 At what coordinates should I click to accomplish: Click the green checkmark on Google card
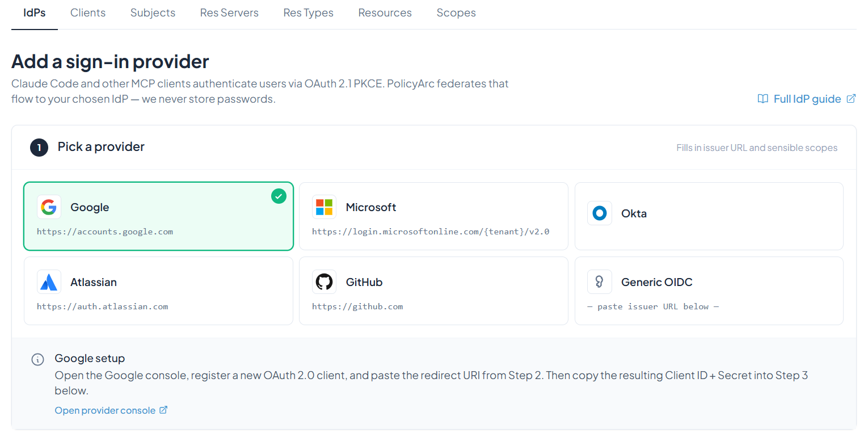point(279,196)
